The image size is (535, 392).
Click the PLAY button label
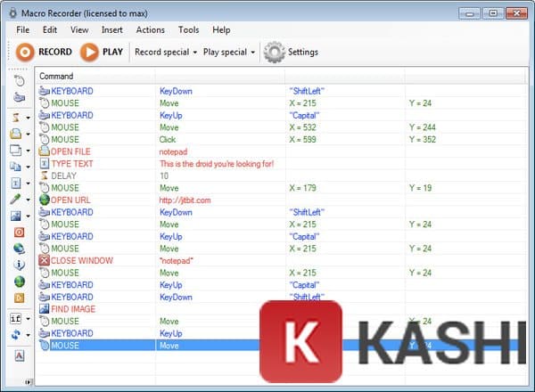tap(112, 52)
